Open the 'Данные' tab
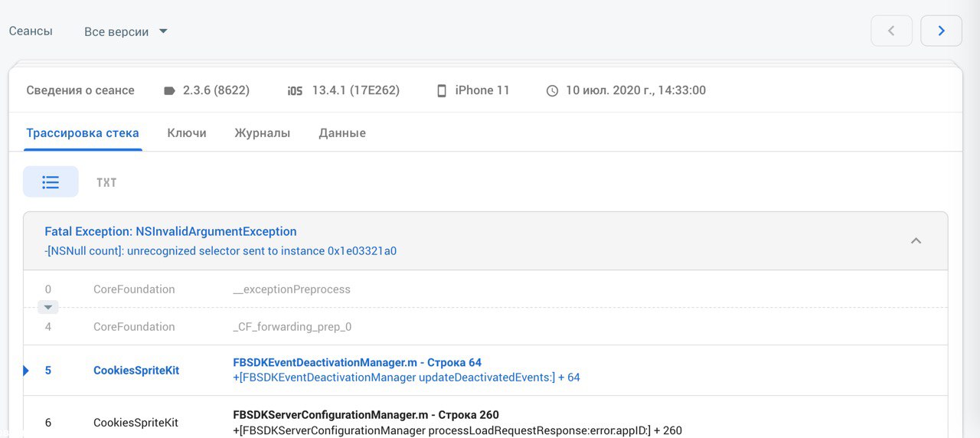Image resolution: width=980 pixels, height=438 pixels. (x=342, y=133)
